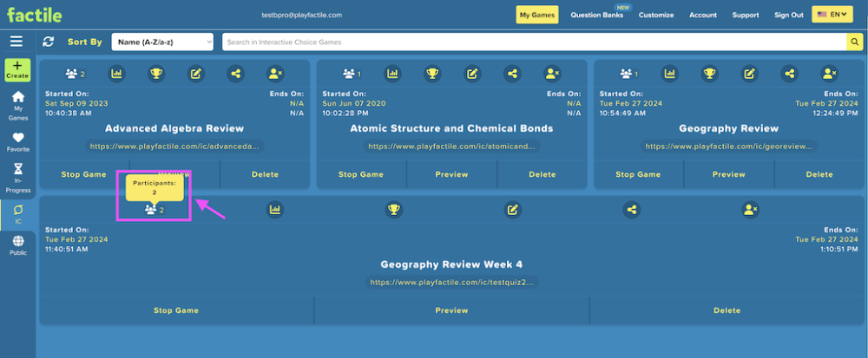Image resolution: width=868 pixels, height=358 pixels.
Task: Stop the Advanced Algebra Review game
Action: point(83,174)
